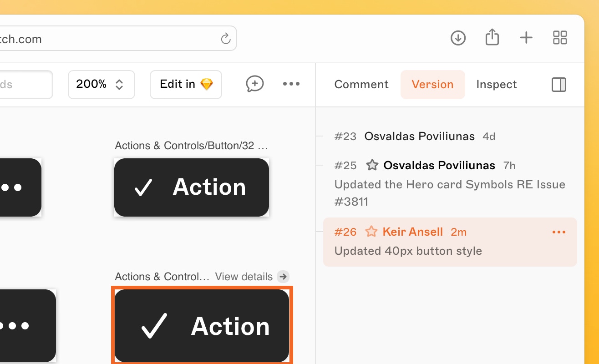
Task: Toggle the sidebar panel visibility icon
Action: (558, 85)
